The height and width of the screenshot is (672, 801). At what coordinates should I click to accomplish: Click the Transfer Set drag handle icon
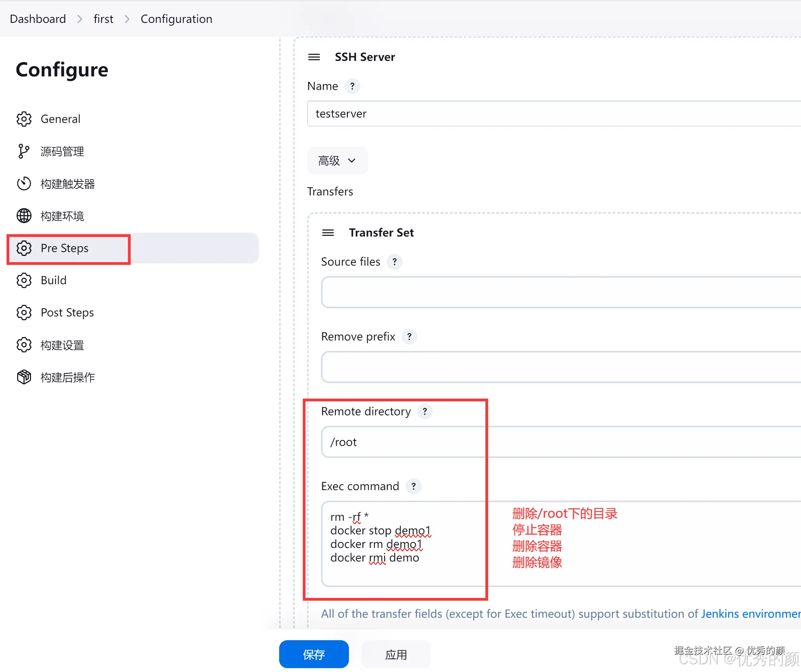click(x=328, y=233)
